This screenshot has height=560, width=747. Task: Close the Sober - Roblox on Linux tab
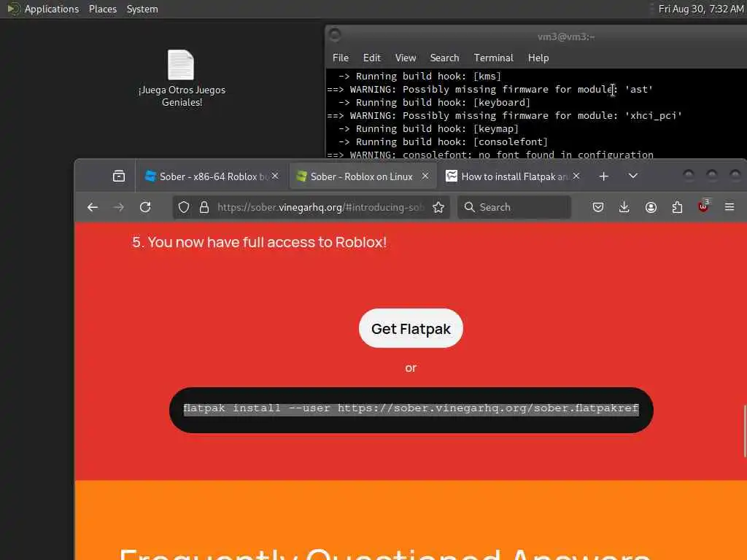[x=425, y=176]
